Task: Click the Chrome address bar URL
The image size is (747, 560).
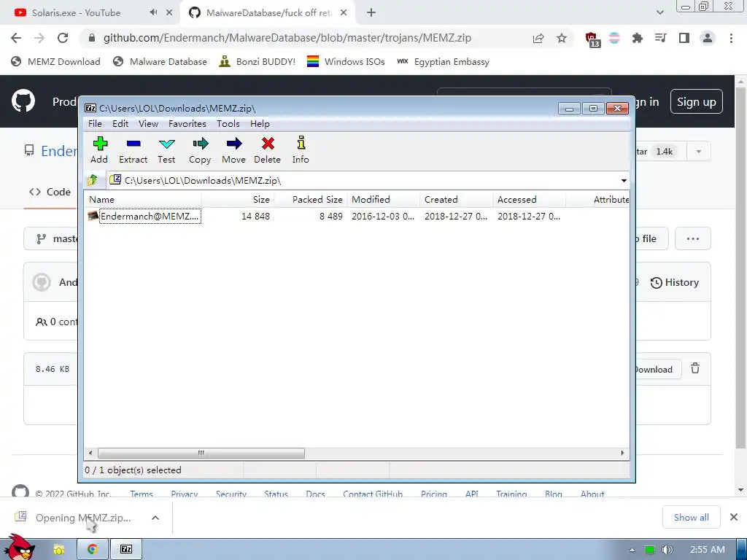Action: point(287,38)
